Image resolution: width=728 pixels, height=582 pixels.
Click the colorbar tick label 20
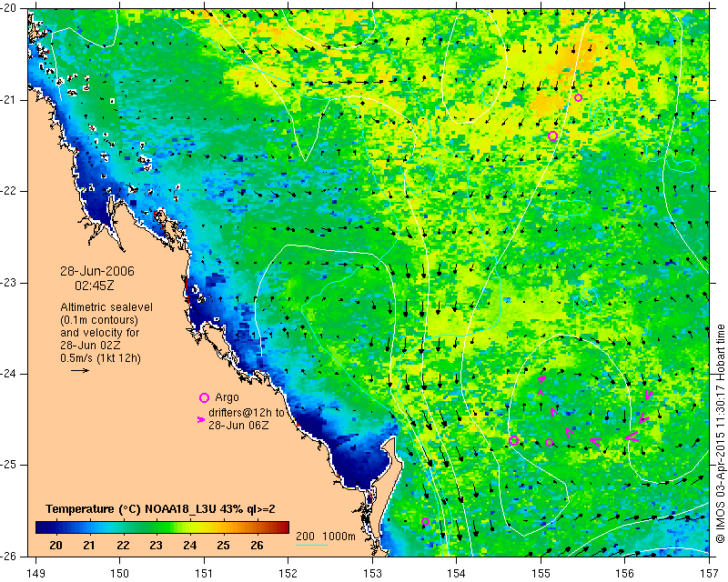pyautogui.click(x=56, y=545)
